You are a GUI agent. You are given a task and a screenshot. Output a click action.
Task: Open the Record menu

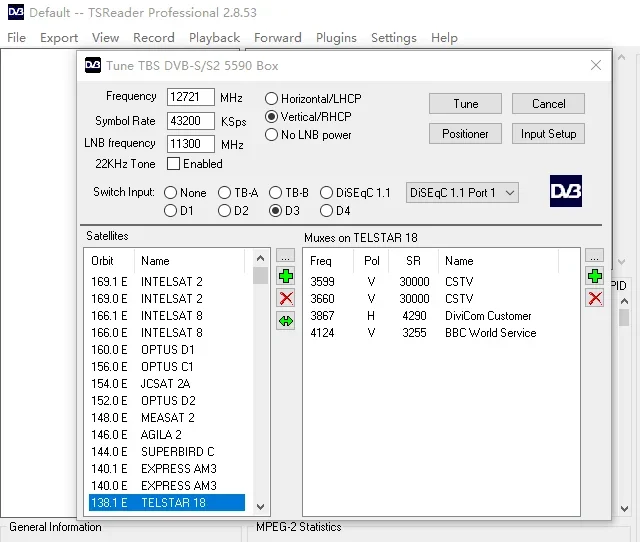[153, 38]
